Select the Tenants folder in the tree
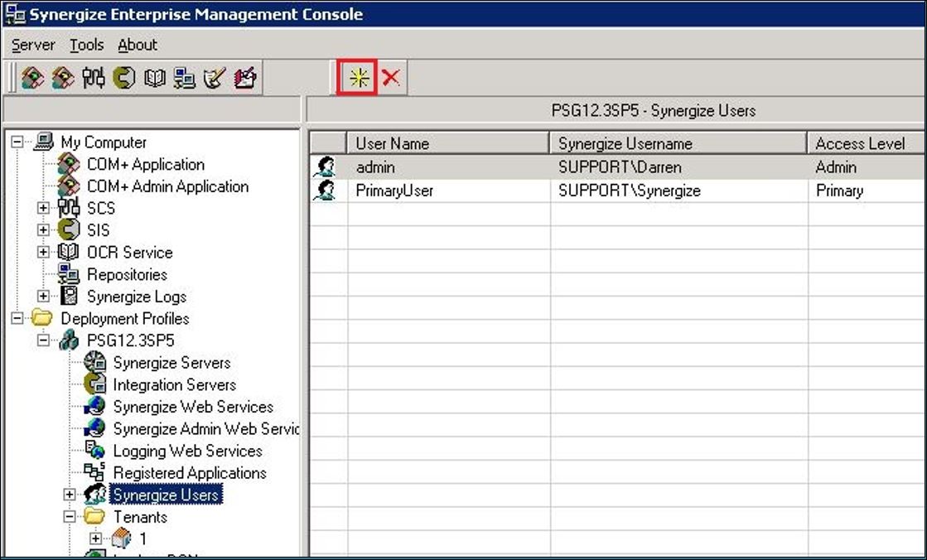Screen dimensions: 927x560 (x=140, y=517)
